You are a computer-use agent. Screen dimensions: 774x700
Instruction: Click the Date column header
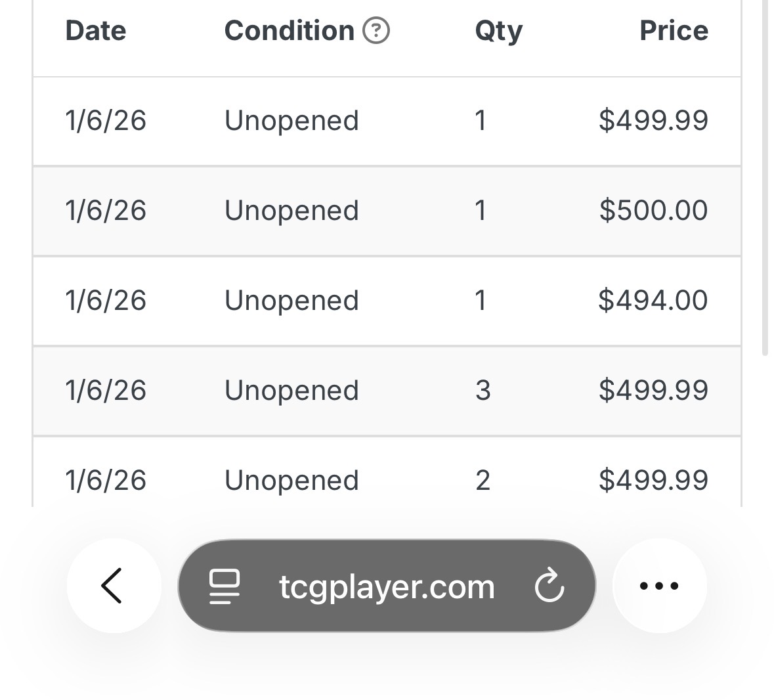[x=96, y=31]
